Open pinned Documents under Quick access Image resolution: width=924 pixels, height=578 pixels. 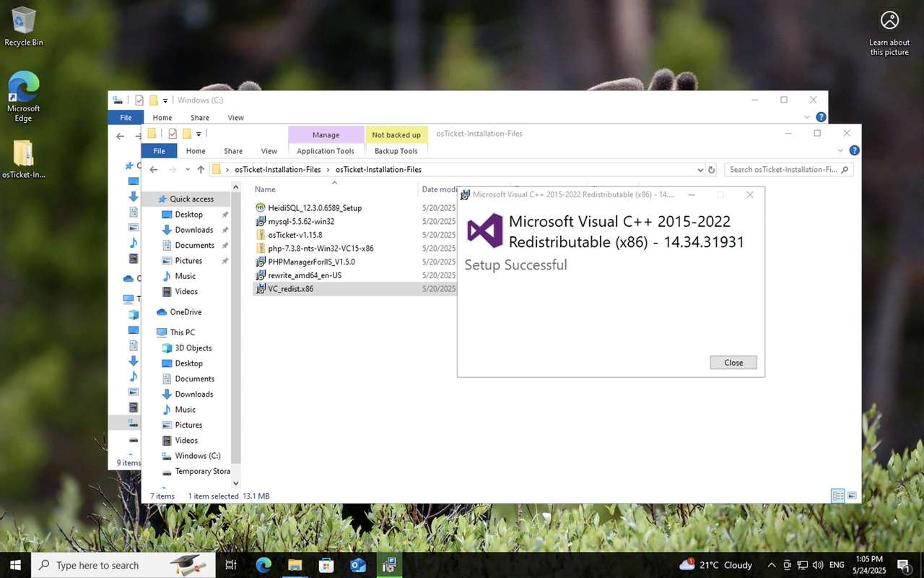pos(194,245)
